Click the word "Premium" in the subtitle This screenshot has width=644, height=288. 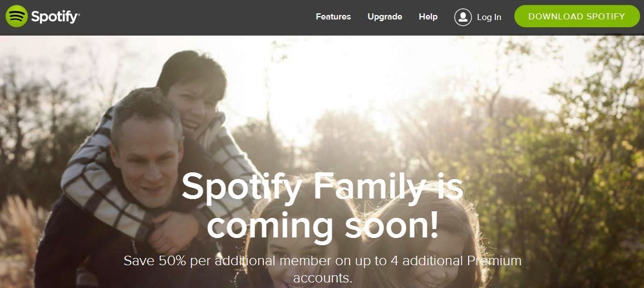tap(495, 261)
